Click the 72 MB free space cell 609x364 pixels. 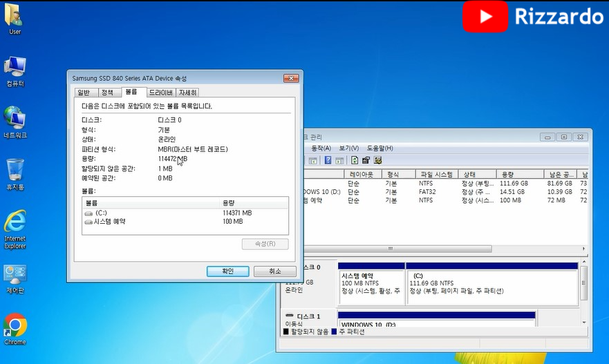556,200
